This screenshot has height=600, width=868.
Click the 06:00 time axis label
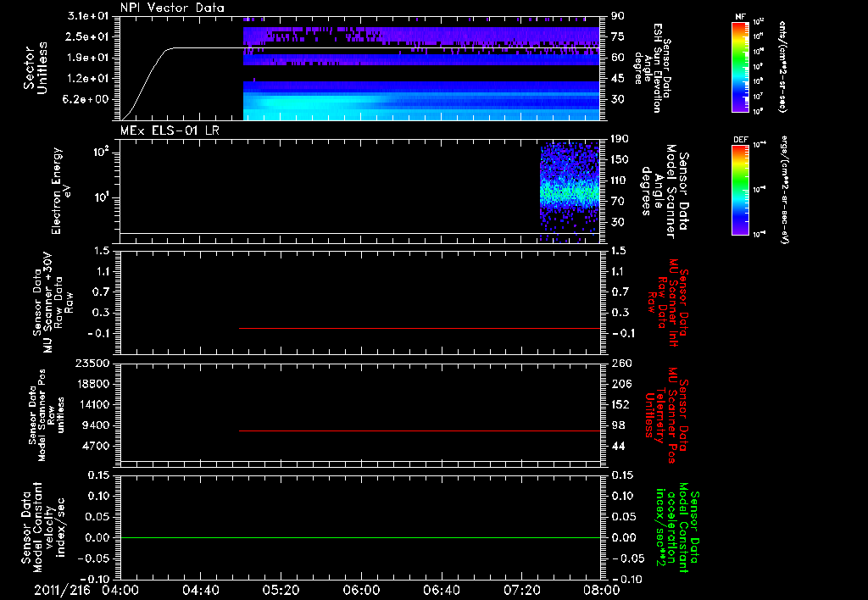pyautogui.click(x=361, y=590)
